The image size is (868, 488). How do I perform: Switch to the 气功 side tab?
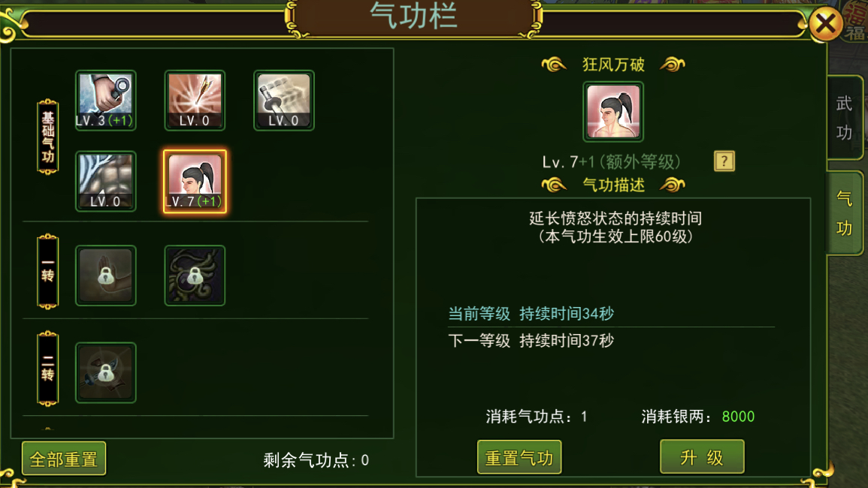[845, 213]
